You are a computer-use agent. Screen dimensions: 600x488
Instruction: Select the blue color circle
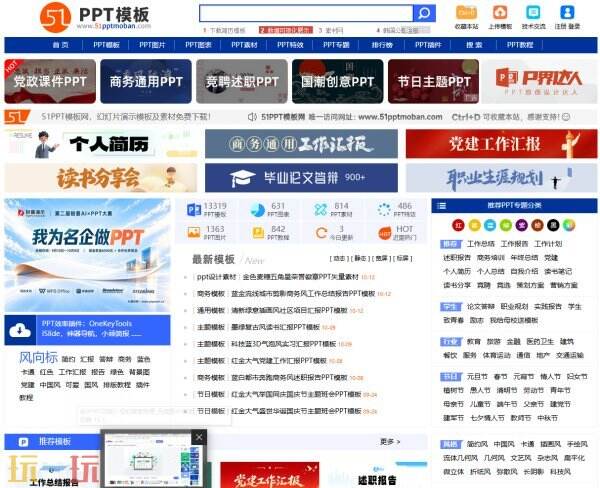pos(490,225)
